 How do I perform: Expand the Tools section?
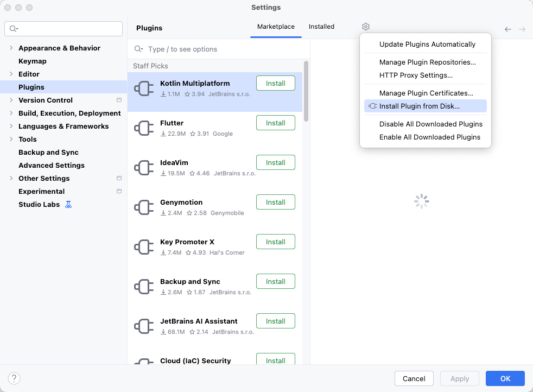coord(11,139)
